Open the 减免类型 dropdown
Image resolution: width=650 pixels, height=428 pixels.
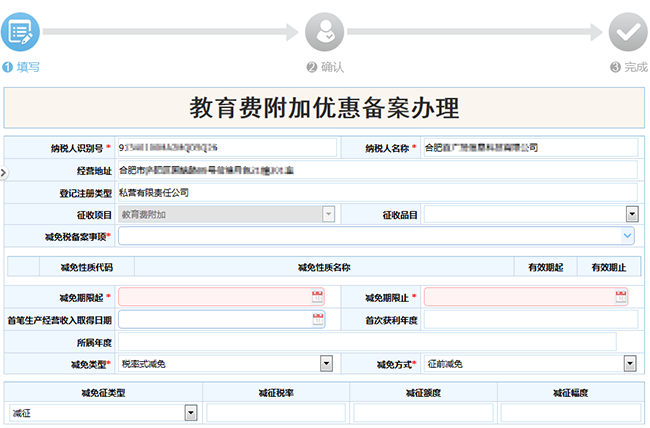click(325, 364)
